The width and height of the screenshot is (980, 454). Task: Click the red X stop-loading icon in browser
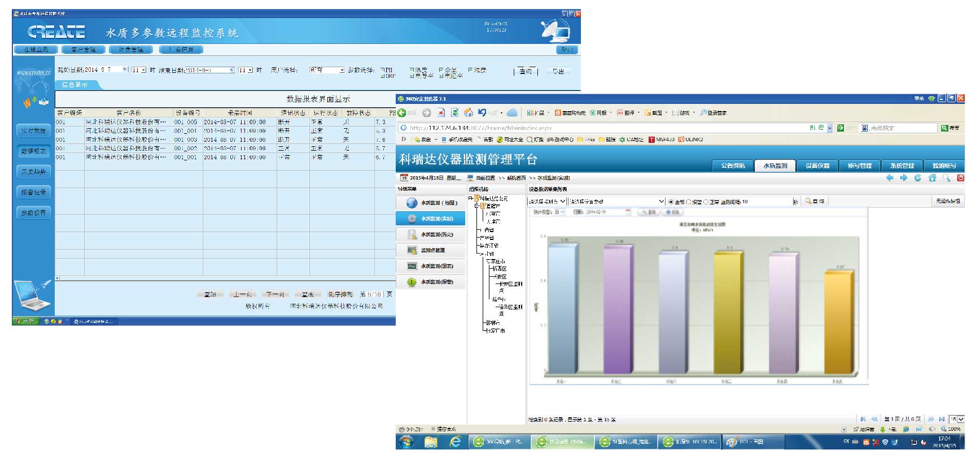pos(441,113)
